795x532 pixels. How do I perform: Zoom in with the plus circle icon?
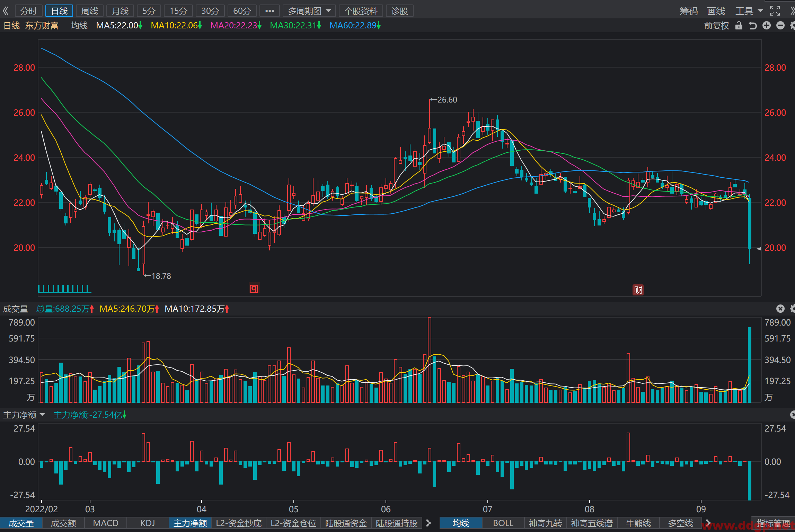767,26
